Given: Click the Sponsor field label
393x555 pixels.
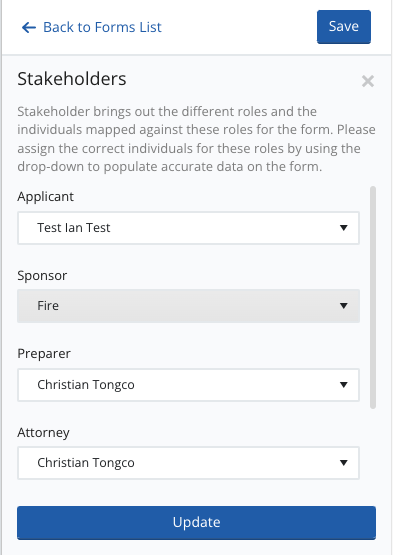Looking at the screenshot, I should [42, 275].
